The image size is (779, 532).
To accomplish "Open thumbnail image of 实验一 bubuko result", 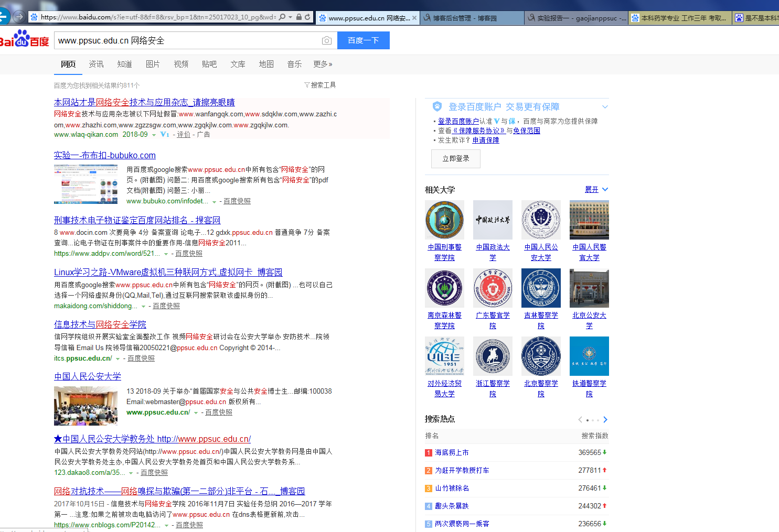I will [86, 184].
